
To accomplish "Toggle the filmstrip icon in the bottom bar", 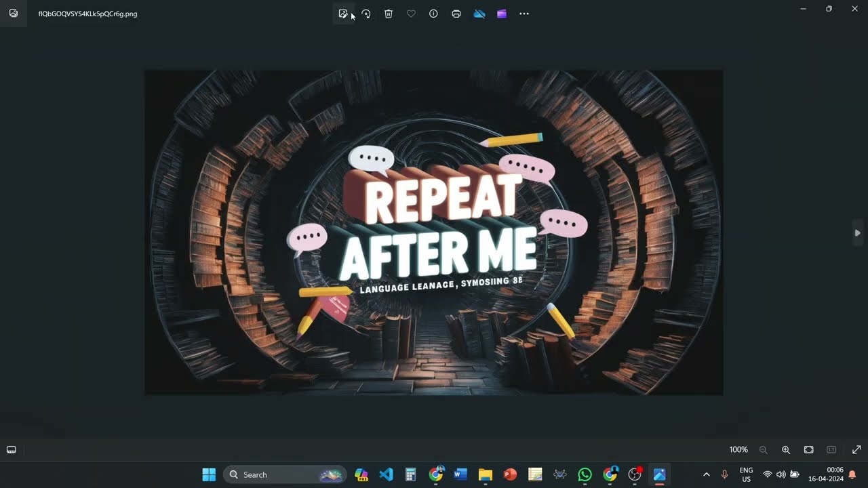I will coord(12,449).
